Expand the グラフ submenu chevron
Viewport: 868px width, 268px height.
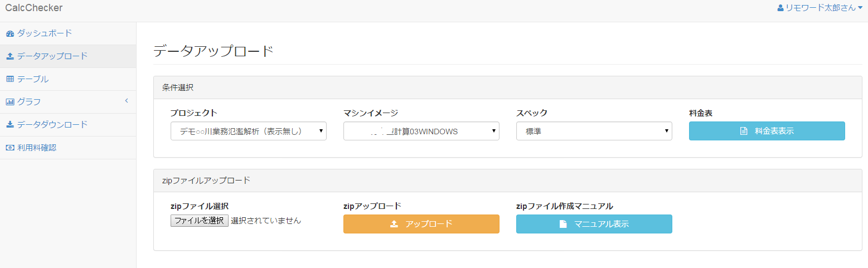(x=126, y=101)
